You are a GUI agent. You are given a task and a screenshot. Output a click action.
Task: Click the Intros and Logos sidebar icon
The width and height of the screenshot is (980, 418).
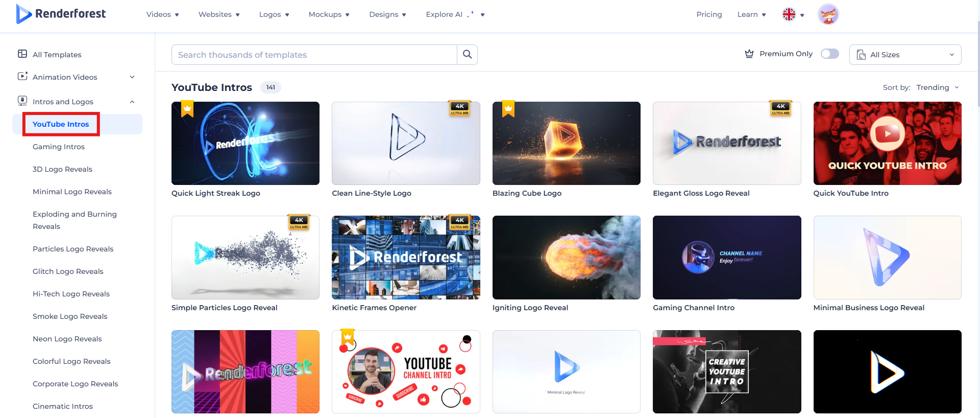22,101
